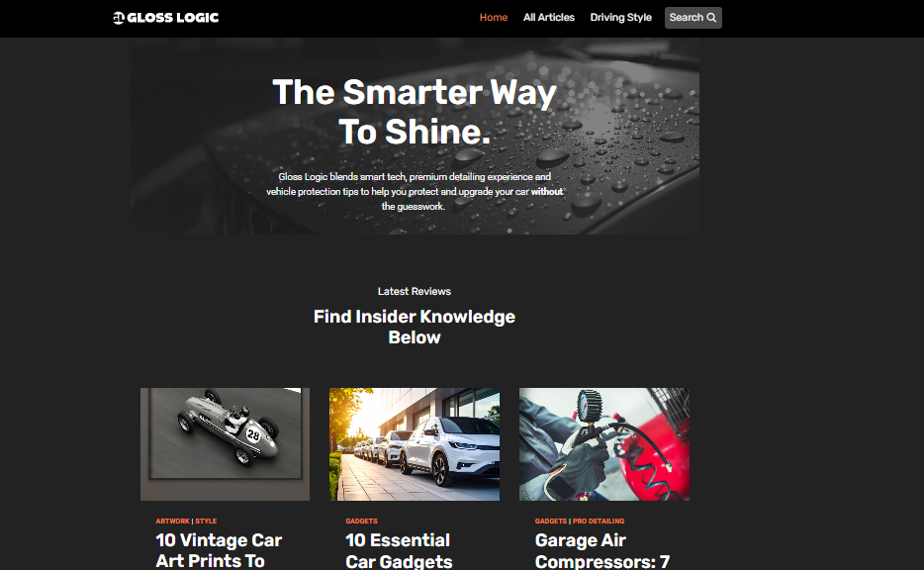Select the PRO DETAILING category tag
Image resolution: width=924 pixels, height=570 pixels.
coord(599,522)
